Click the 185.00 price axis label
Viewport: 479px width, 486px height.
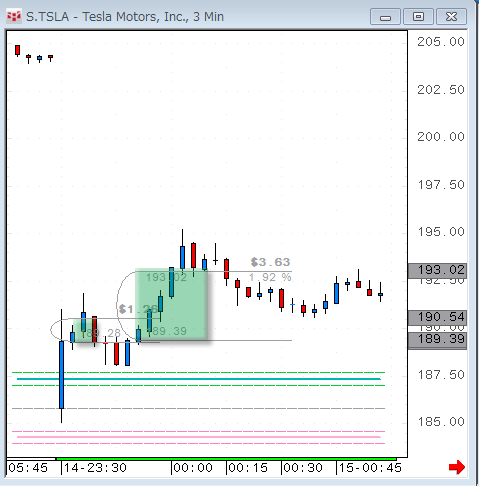coord(441,422)
